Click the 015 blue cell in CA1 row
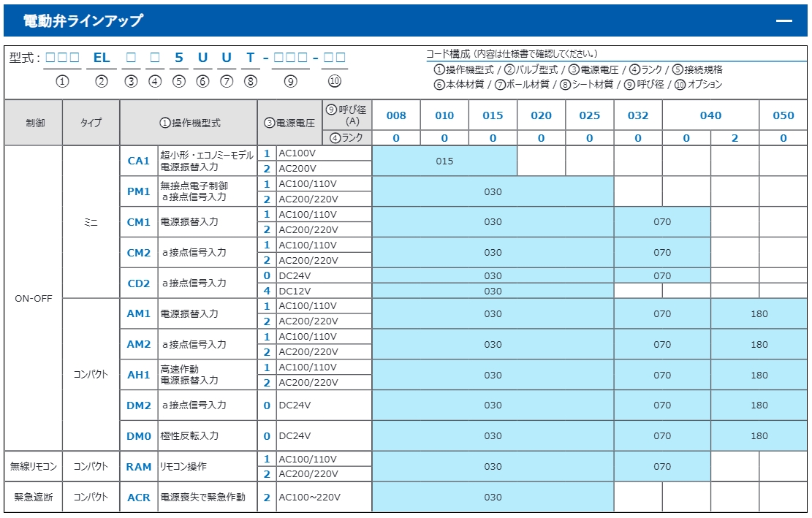 click(x=444, y=161)
